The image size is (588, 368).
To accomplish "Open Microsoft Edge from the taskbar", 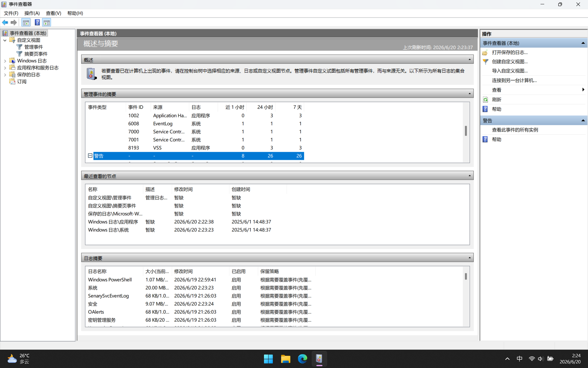I will coord(302,358).
